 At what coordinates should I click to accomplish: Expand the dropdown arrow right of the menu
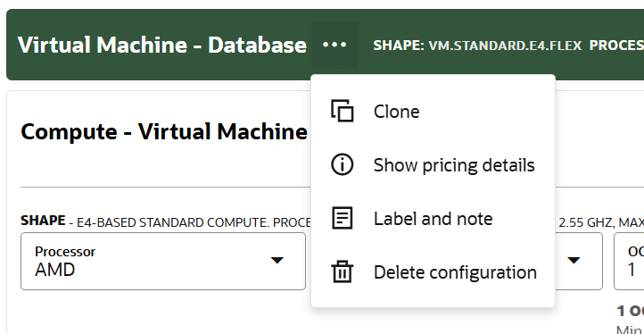click(574, 261)
